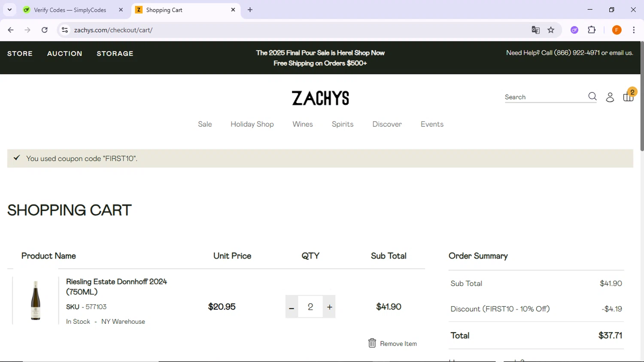Click the Riesling bottle thumbnail
This screenshot has width=644, height=362.
(x=36, y=301)
